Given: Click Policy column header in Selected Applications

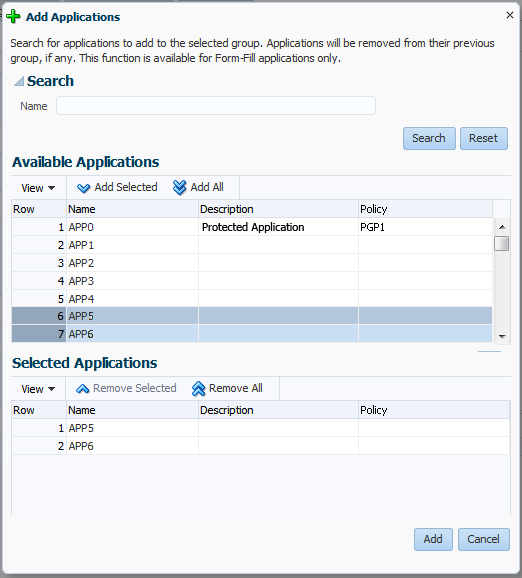Looking at the screenshot, I should (434, 410).
